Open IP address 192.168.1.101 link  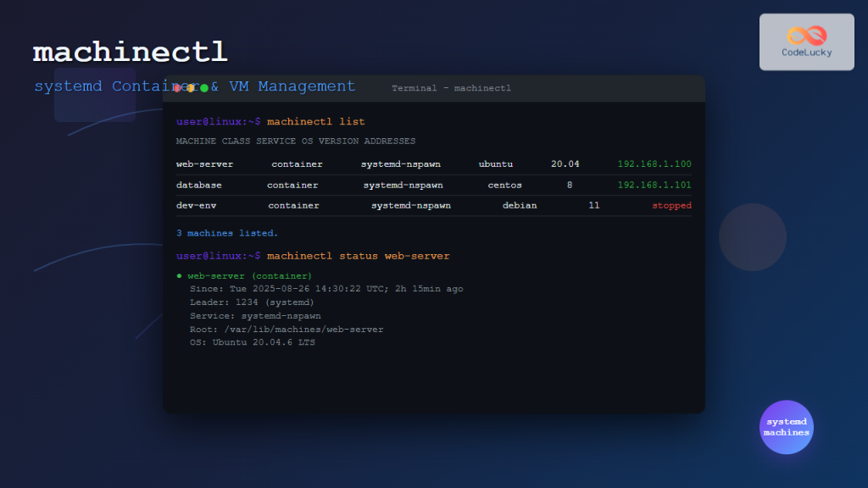click(x=653, y=185)
